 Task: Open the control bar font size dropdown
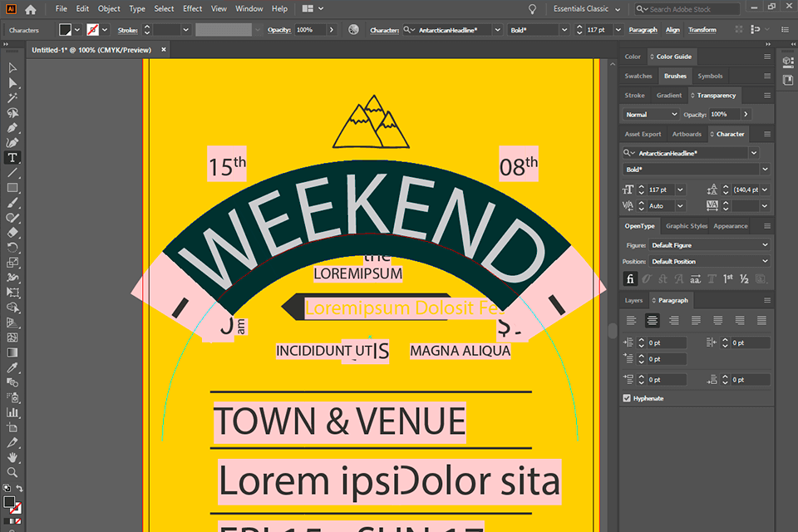tap(618, 30)
